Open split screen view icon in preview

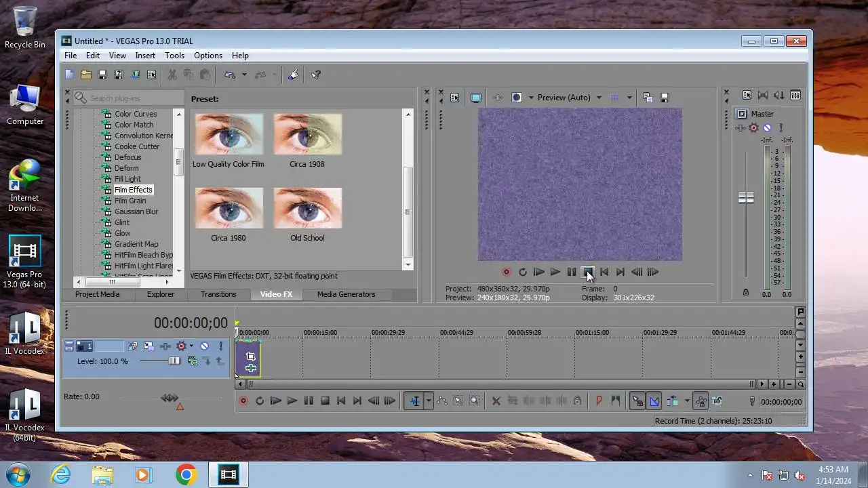[x=517, y=98]
